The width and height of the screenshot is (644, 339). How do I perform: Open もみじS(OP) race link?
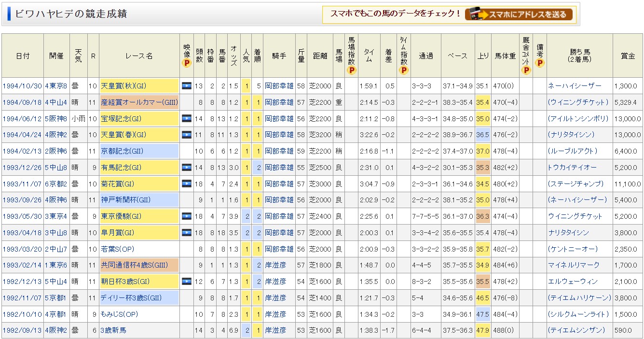pyautogui.click(x=120, y=314)
